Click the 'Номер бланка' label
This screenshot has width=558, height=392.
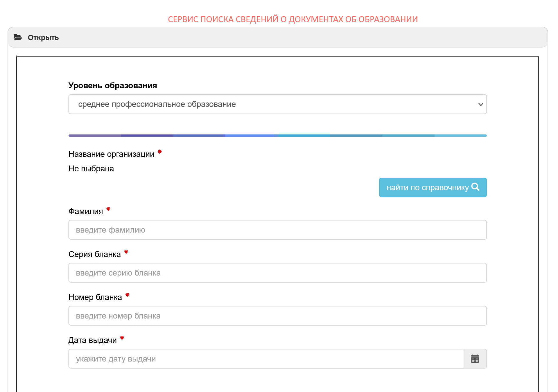pyautogui.click(x=95, y=297)
